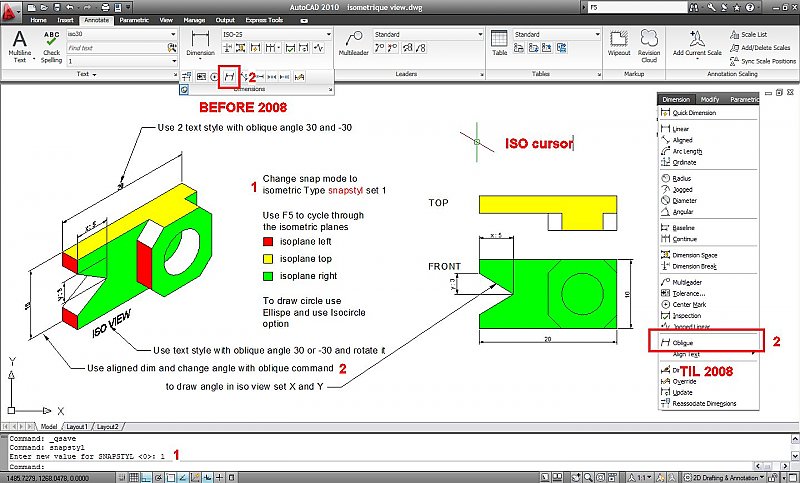The height and width of the screenshot is (483, 800).
Task: Click the command line scroll-down arrow
Action: tap(795, 455)
